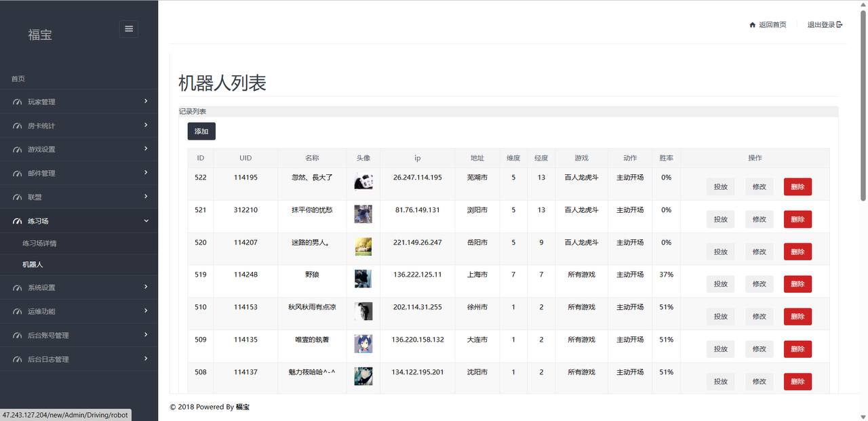Expand 玩家管理 chevron arrow
This screenshot has height=421, width=868.
(146, 101)
